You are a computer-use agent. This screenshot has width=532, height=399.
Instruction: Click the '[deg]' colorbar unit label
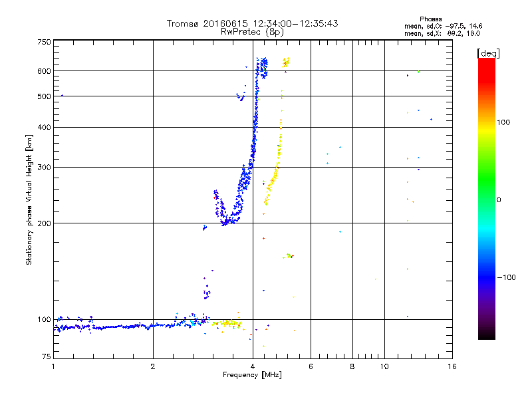click(488, 53)
